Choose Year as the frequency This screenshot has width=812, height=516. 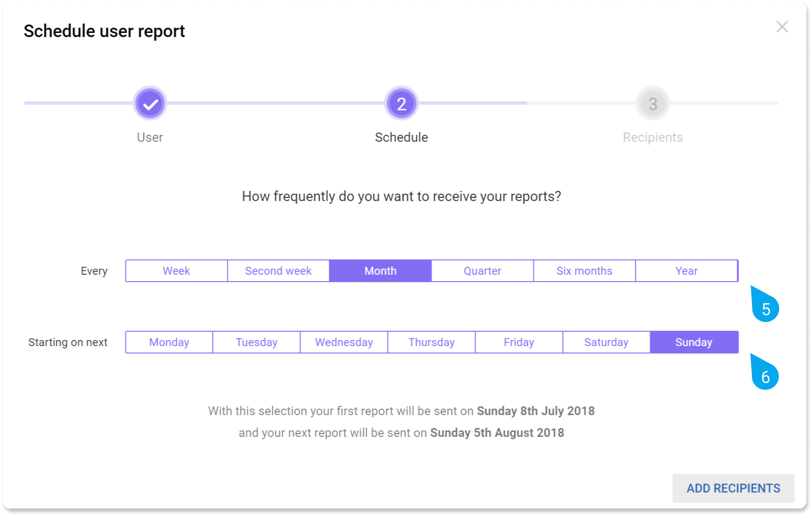(687, 271)
